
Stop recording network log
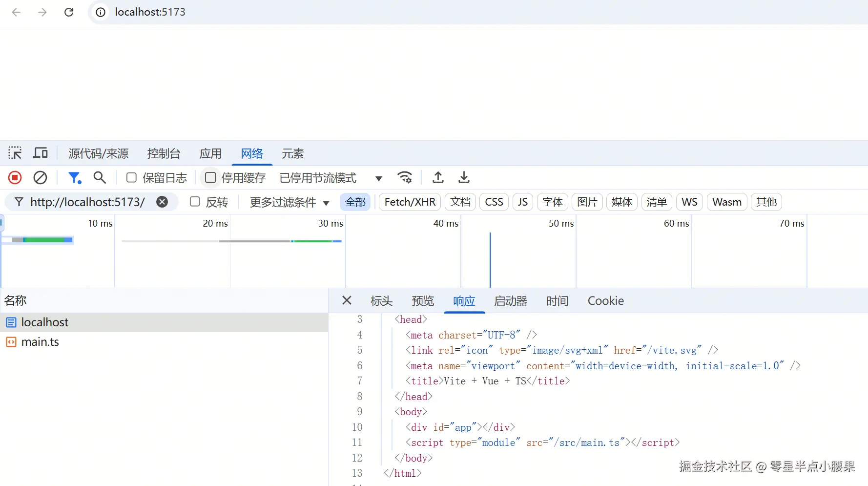tap(15, 178)
